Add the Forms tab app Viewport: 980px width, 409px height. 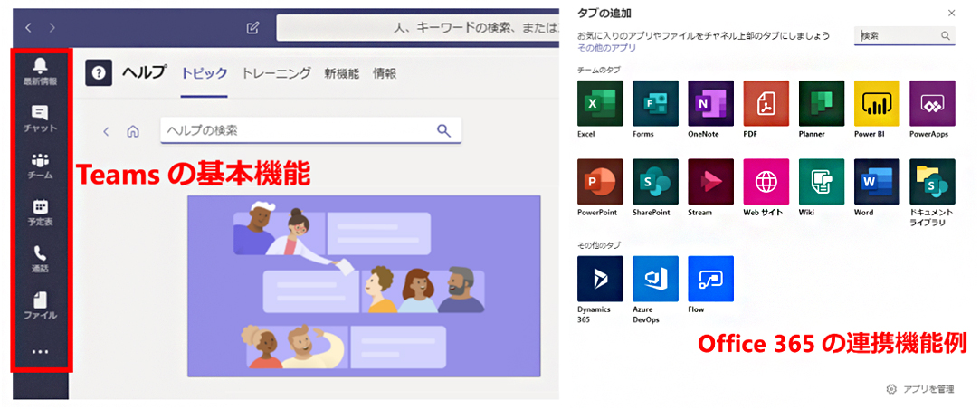[656, 103]
